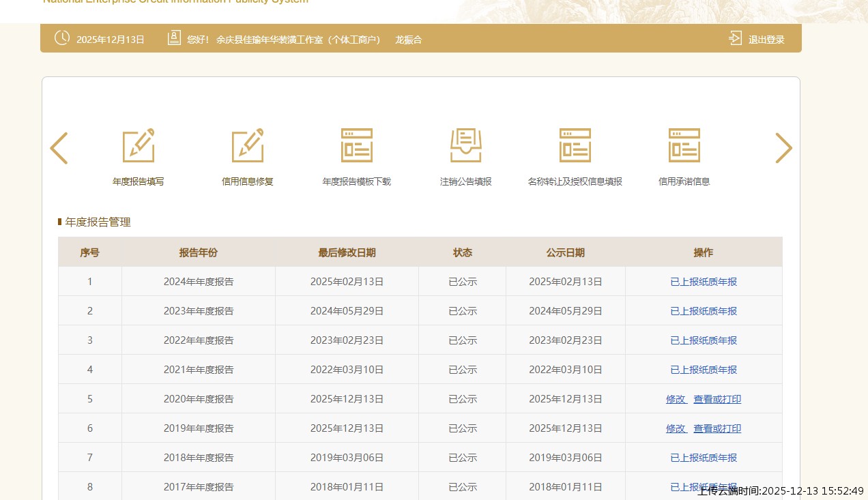Click the 报告年份 column header

click(x=199, y=252)
